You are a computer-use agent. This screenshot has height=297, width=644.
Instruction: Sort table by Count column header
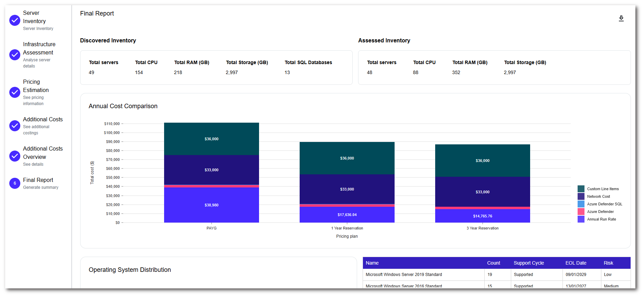click(x=493, y=263)
